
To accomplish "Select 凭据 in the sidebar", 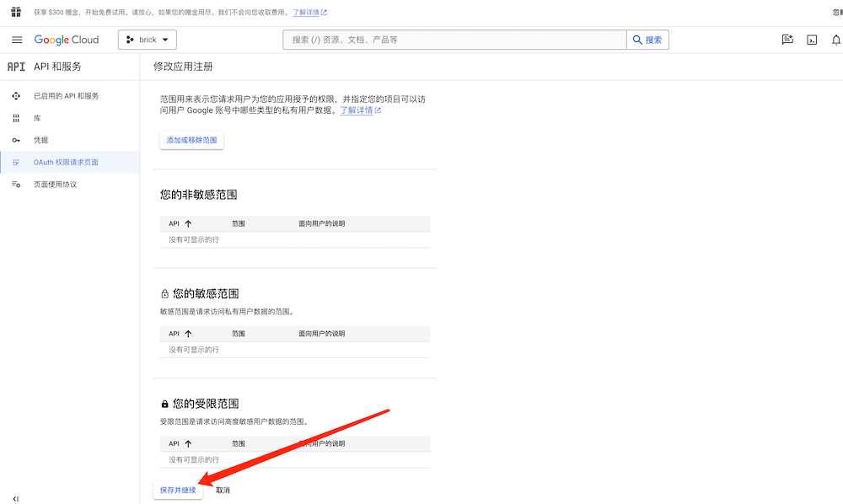I will (40, 140).
